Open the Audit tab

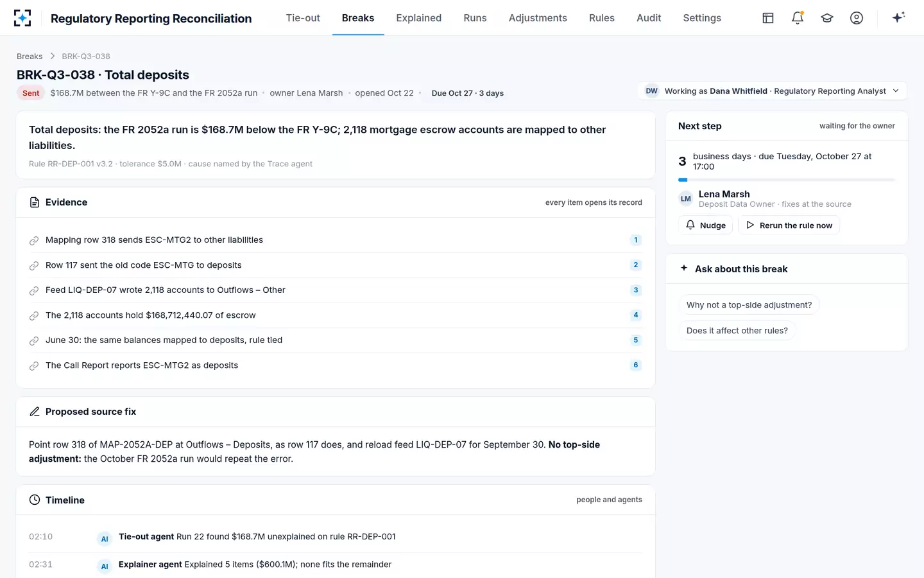[x=649, y=18]
